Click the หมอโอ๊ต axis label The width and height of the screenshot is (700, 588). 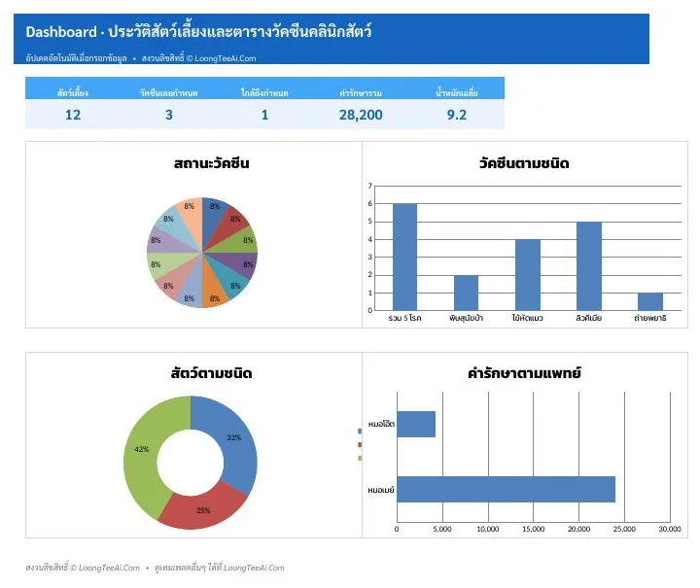pos(381,424)
